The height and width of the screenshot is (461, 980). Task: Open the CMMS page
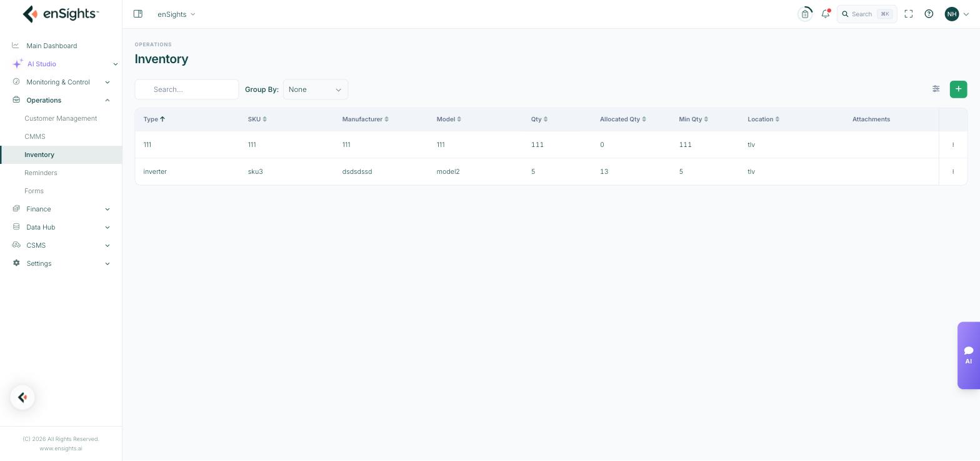[35, 136]
